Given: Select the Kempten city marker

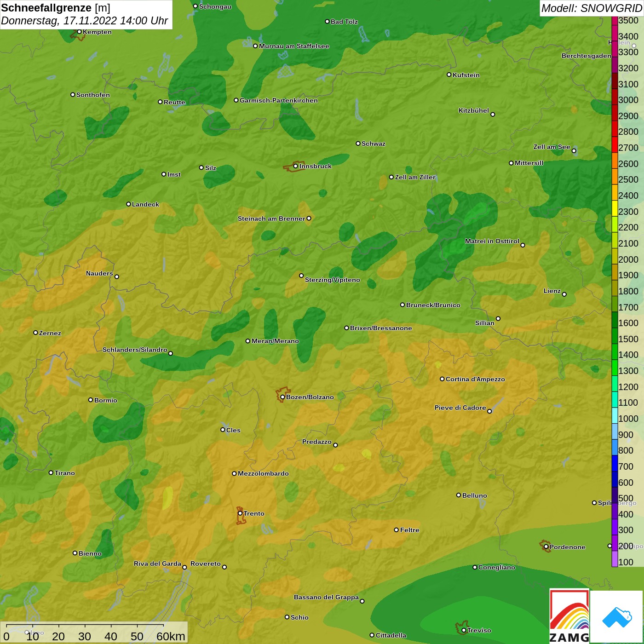Looking at the screenshot, I should [79, 32].
